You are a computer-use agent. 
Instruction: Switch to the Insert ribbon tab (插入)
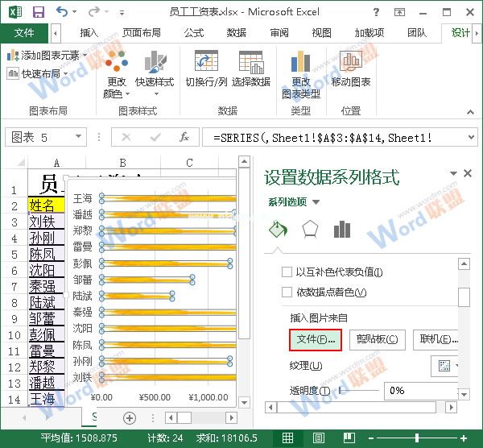(89, 33)
